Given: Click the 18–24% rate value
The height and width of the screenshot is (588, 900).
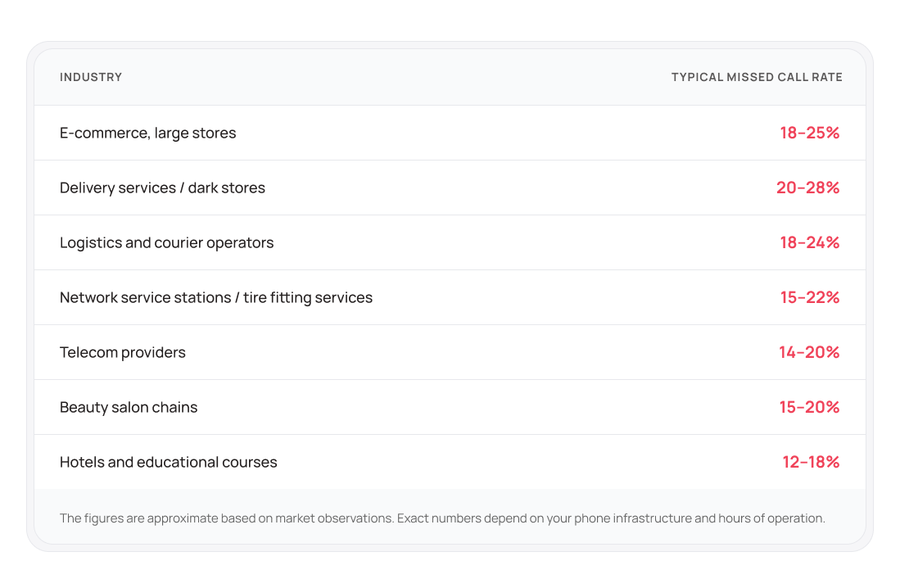Looking at the screenshot, I should click(x=809, y=242).
